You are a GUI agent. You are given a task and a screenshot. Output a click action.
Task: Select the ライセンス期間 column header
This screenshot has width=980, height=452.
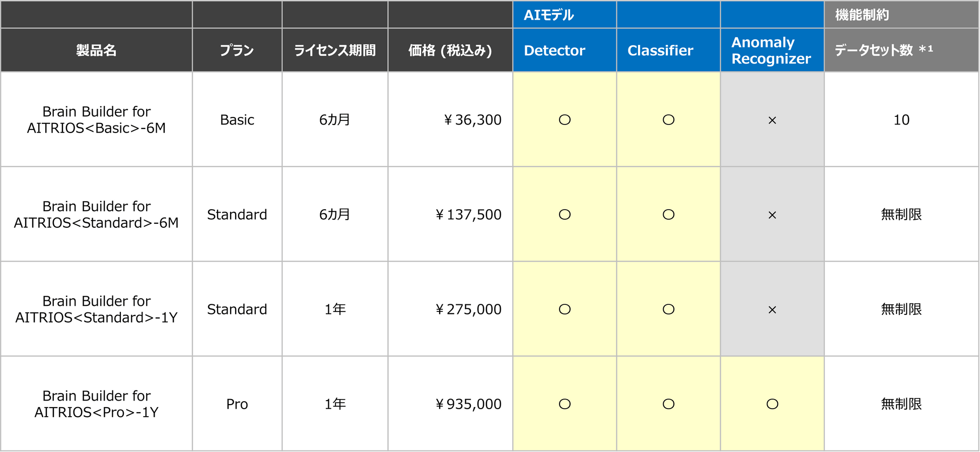[335, 50]
